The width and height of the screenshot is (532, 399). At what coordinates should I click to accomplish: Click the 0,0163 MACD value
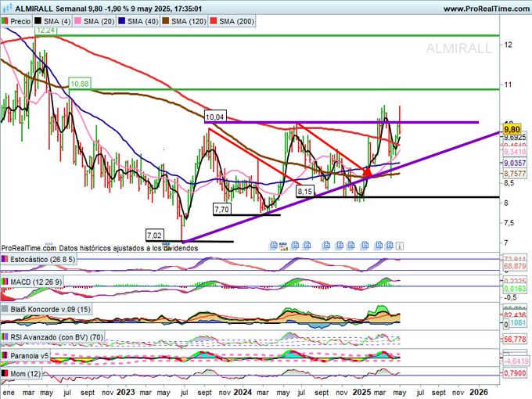tap(515, 289)
